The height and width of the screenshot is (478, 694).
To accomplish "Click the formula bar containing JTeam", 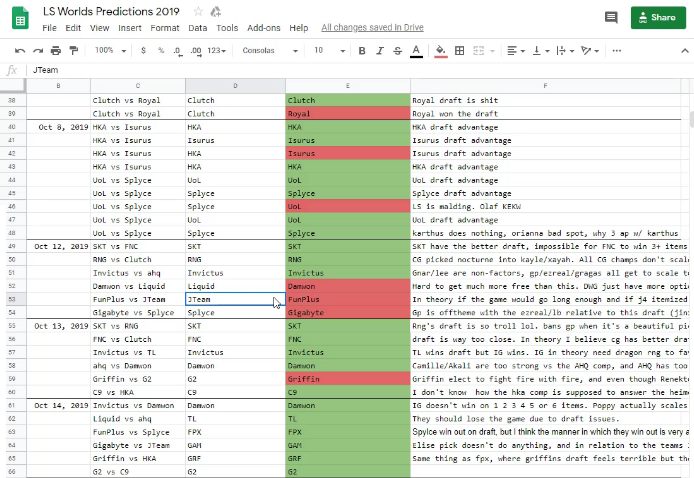I will click(359, 70).
